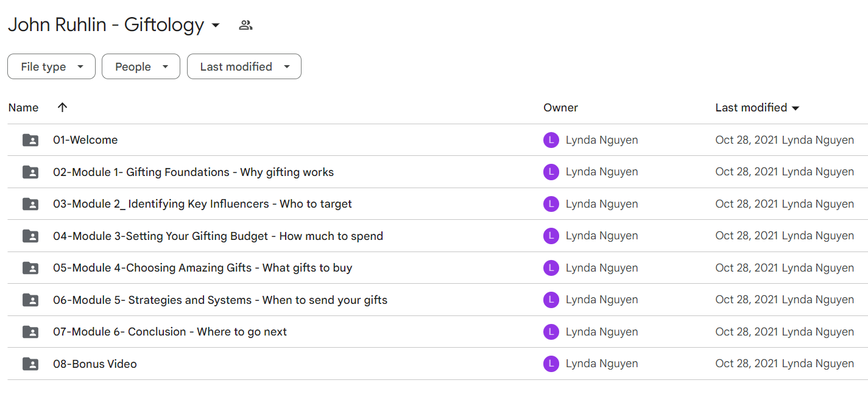Reverse sort using the up arrow icon
The height and width of the screenshot is (408, 868).
pos(62,107)
